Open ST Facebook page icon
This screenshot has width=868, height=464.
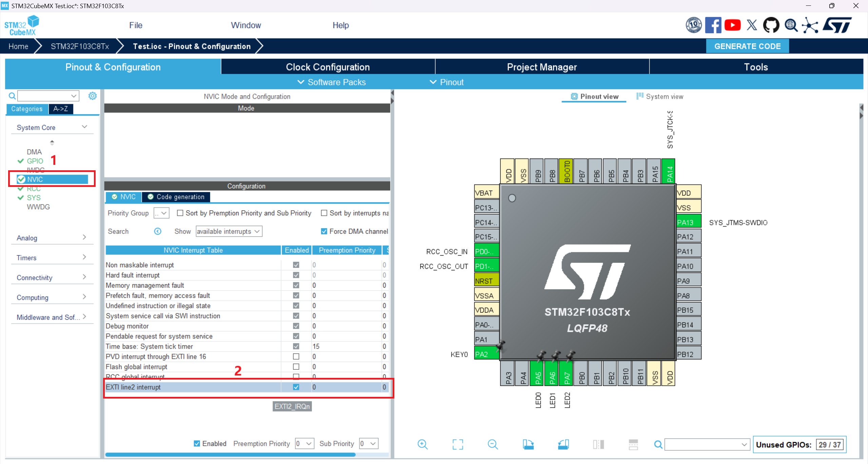713,25
